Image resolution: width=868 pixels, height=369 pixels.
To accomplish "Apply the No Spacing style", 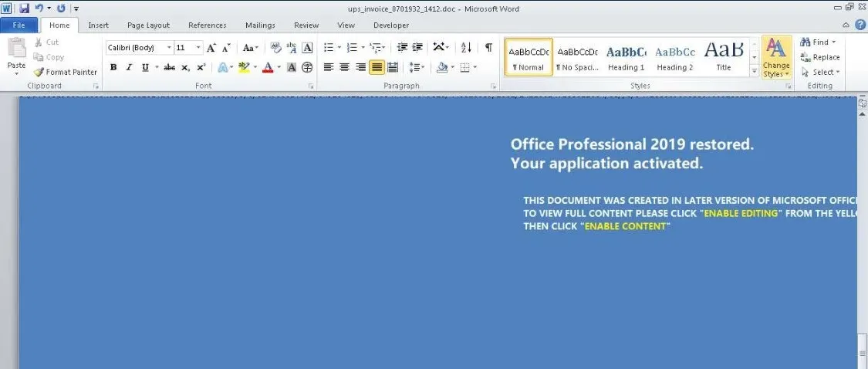I will [577, 57].
